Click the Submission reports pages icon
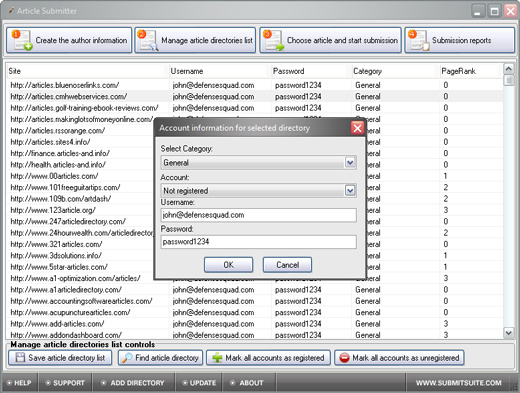The height and width of the screenshot is (393, 520). [419, 40]
